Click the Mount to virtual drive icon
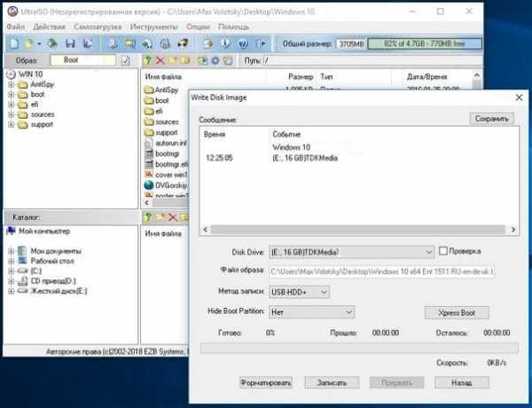Screen dimensions: 532x408 pyautogui.click(x=147, y=43)
